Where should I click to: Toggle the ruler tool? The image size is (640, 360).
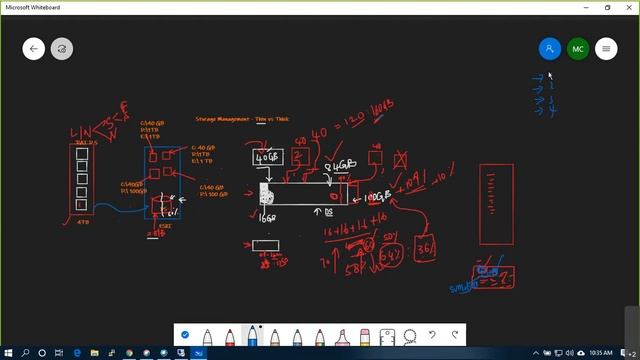click(x=387, y=337)
